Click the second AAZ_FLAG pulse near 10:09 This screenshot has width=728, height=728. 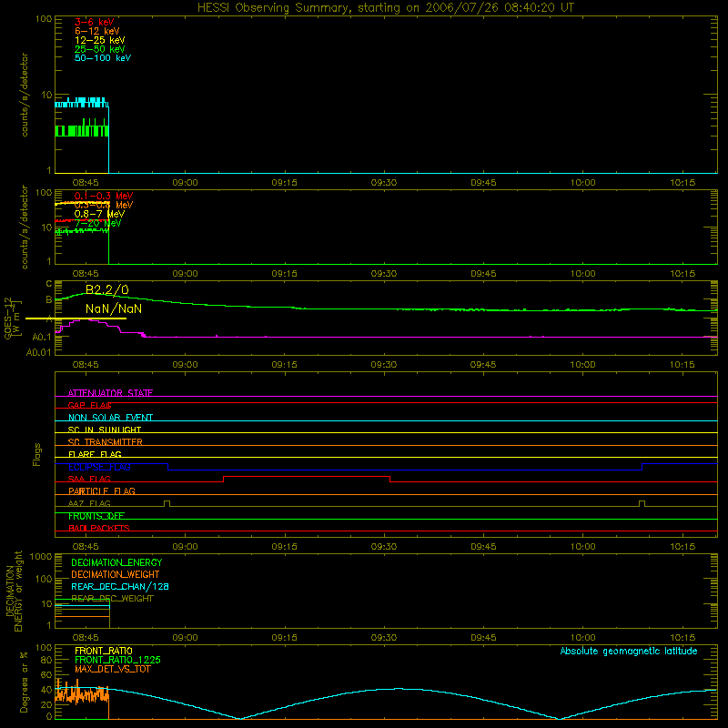(x=642, y=503)
